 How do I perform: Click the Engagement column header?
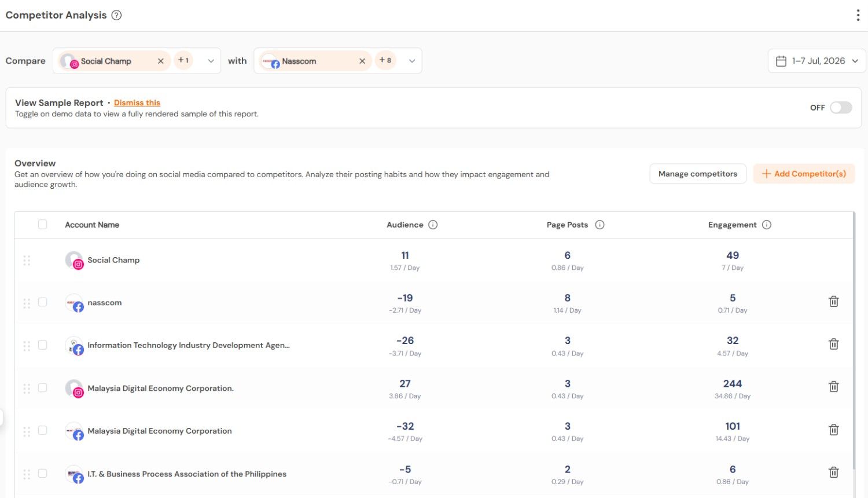[x=732, y=225]
